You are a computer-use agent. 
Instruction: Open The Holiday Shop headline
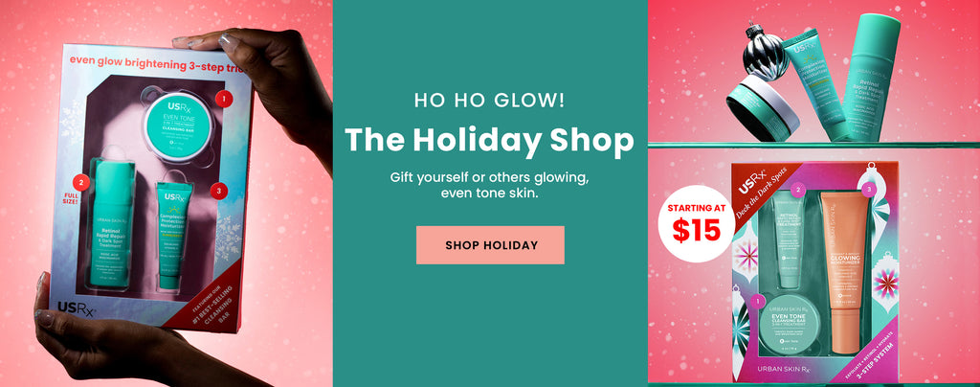[489, 141]
